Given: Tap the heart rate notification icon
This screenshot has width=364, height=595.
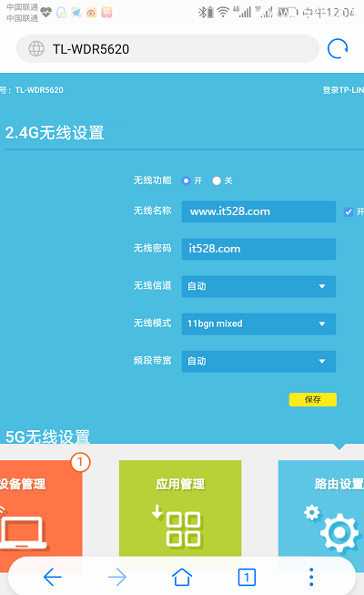Looking at the screenshot, I should pos(45,13).
